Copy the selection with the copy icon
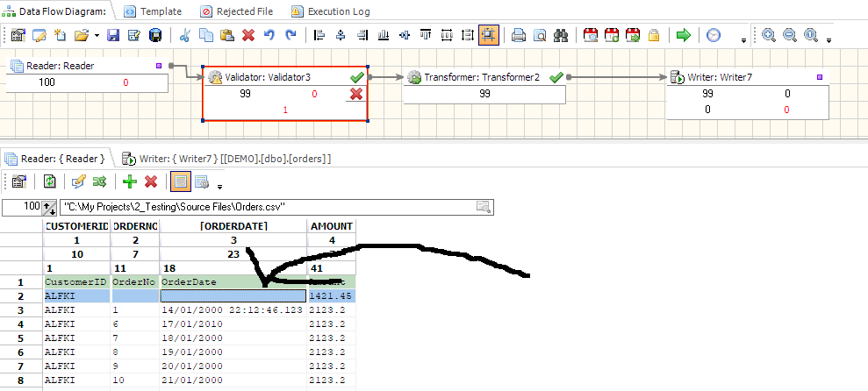This screenshot has height=391, width=868. point(206,35)
